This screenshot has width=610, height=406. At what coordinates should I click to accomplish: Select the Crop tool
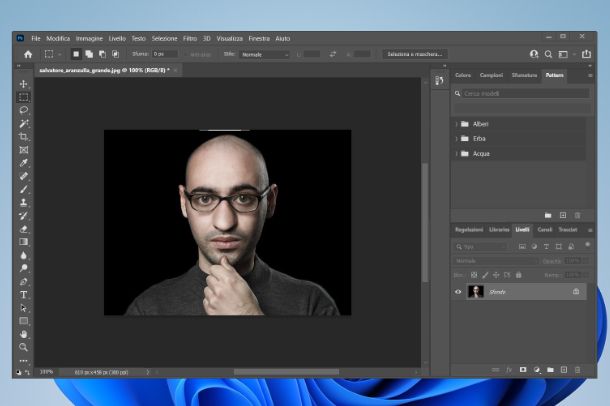pos(23,136)
